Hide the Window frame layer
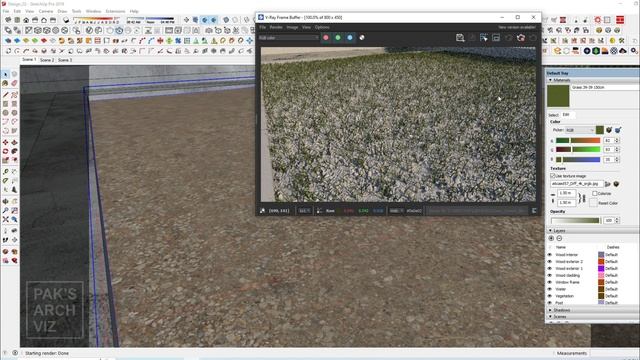640x360 pixels. coord(549,282)
